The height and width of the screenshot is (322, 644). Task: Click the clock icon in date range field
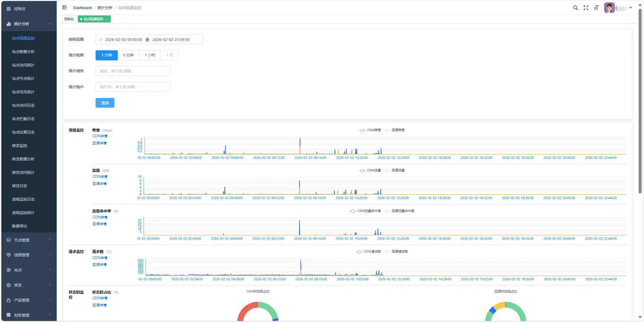(101, 40)
